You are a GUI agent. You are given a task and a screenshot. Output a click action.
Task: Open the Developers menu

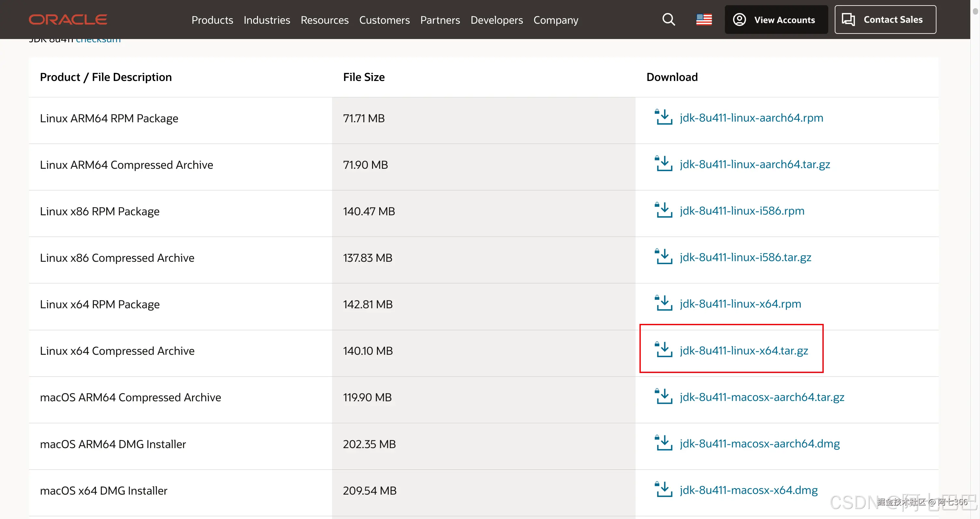pos(496,20)
